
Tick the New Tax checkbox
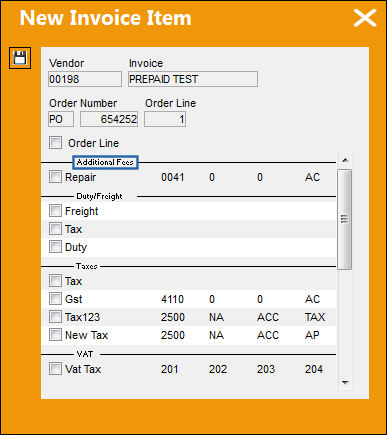(x=55, y=335)
